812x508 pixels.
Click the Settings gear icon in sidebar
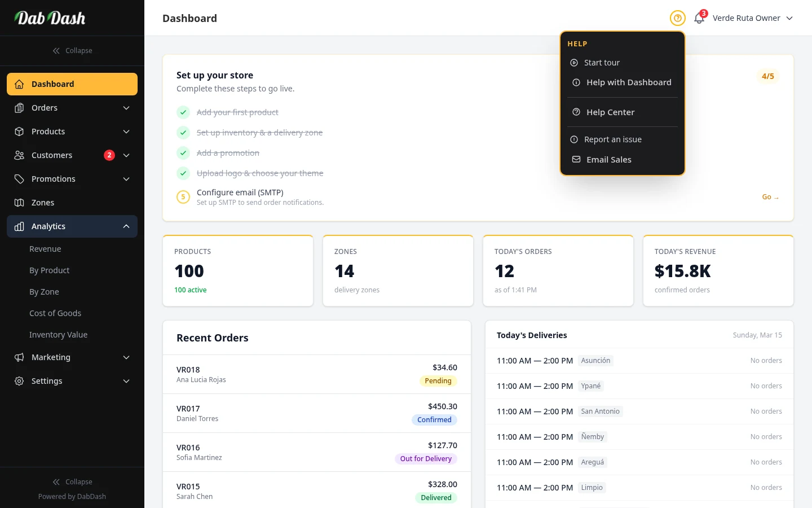point(19,381)
